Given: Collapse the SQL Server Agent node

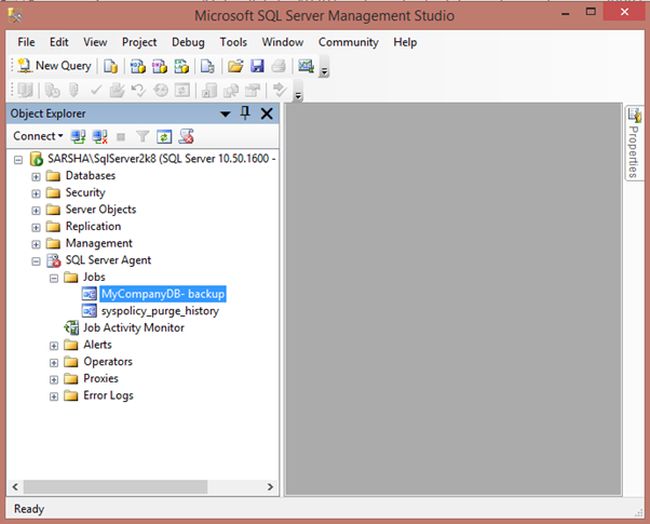Looking at the screenshot, I should tap(36, 261).
